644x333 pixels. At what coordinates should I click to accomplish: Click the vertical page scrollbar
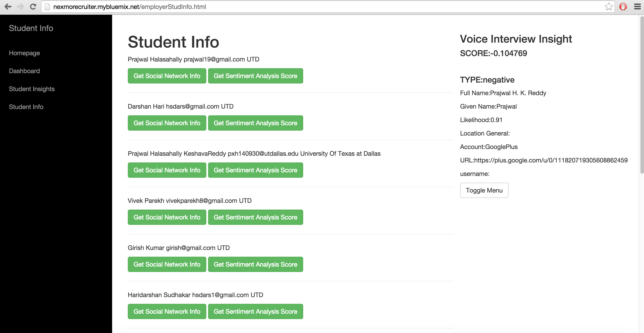tap(642, 95)
